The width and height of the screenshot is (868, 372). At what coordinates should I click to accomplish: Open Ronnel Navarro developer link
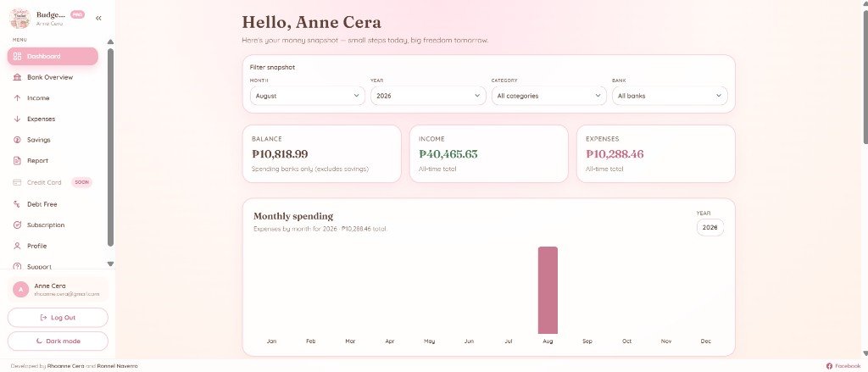(117, 366)
